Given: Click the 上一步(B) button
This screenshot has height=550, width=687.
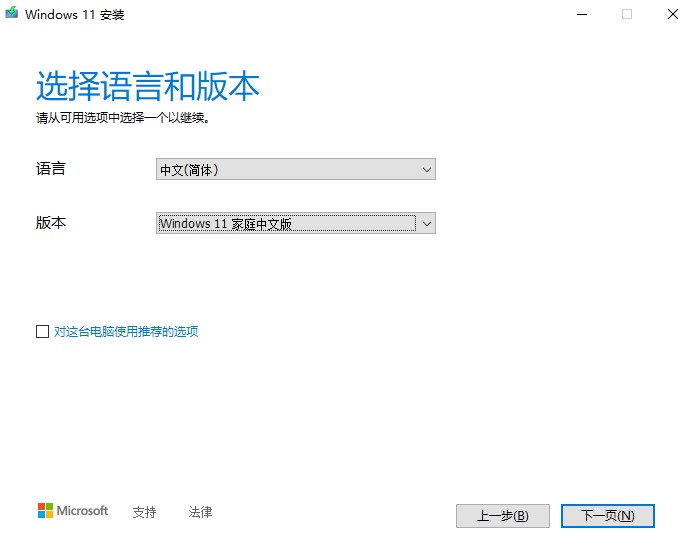Looking at the screenshot, I should pos(503,516).
